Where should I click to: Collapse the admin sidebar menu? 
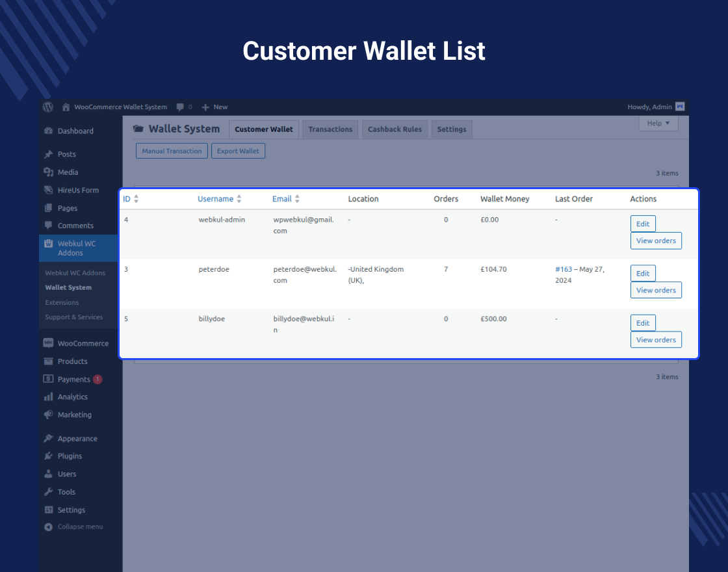tap(47, 526)
